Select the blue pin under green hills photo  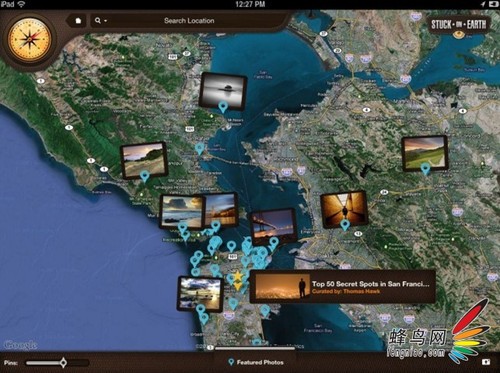pyautogui.click(x=425, y=169)
